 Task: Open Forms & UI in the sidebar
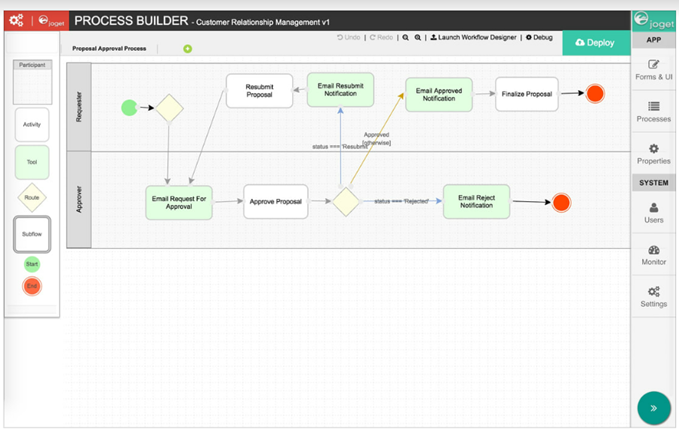(653, 70)
